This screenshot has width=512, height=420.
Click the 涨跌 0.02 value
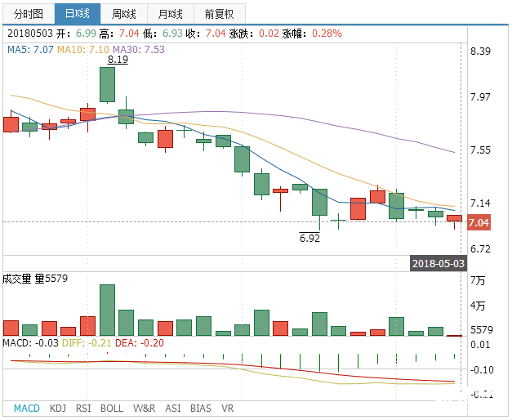(269, 34)
